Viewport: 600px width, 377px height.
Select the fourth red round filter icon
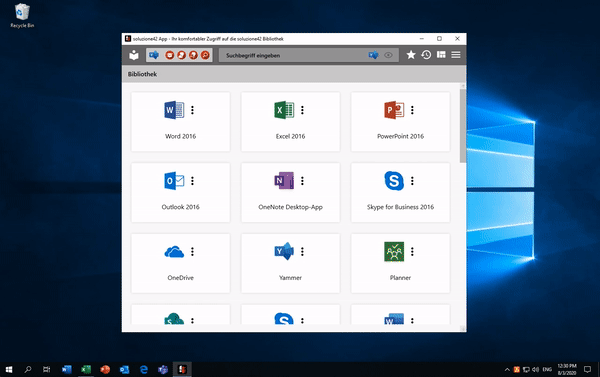pyautogui.click(x=205, y=55)
